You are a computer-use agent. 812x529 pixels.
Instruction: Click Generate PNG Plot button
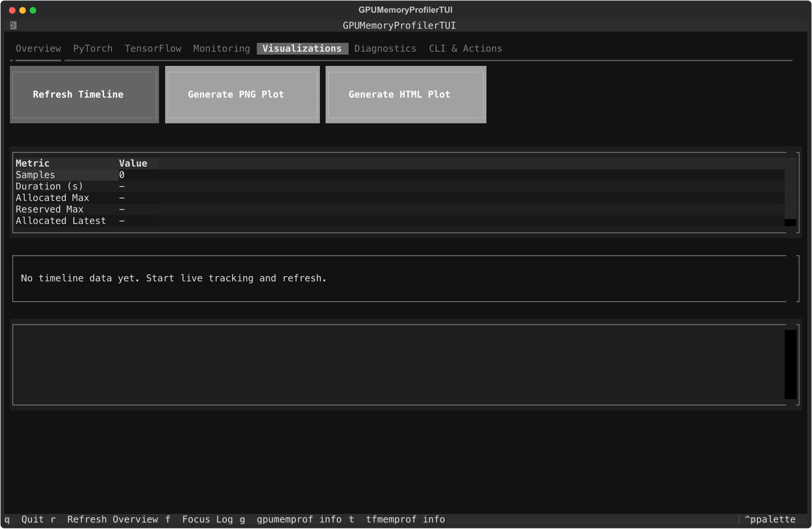242,95
